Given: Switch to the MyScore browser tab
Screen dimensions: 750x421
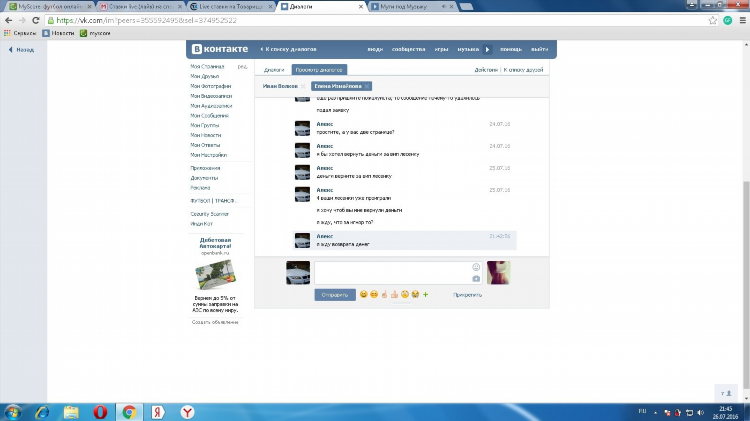Looking at the screenshot, I should (50, 7).
